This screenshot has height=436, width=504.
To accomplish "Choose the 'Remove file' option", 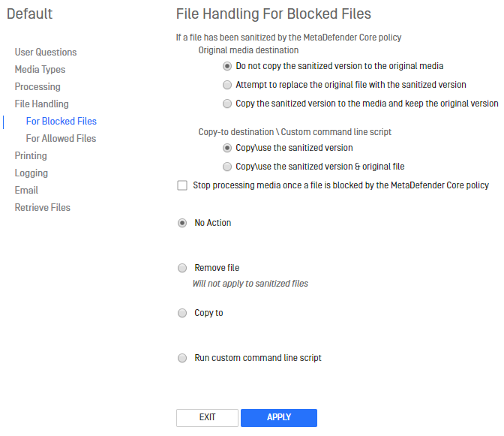I will [182, 268].
